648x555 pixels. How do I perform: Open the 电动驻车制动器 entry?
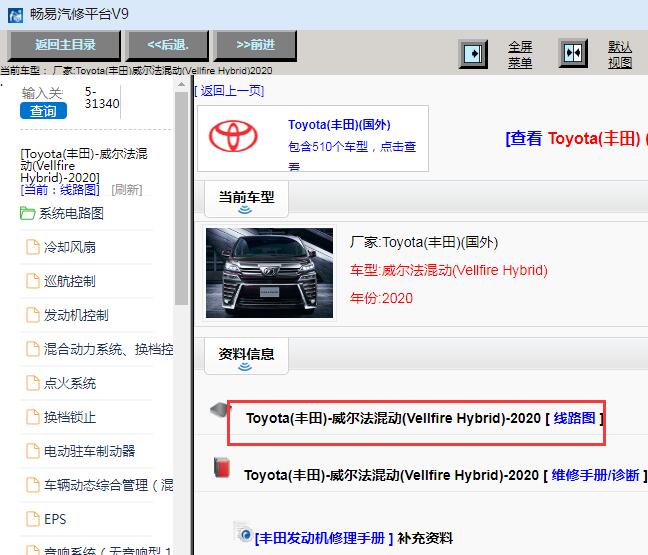click(89, 451)
